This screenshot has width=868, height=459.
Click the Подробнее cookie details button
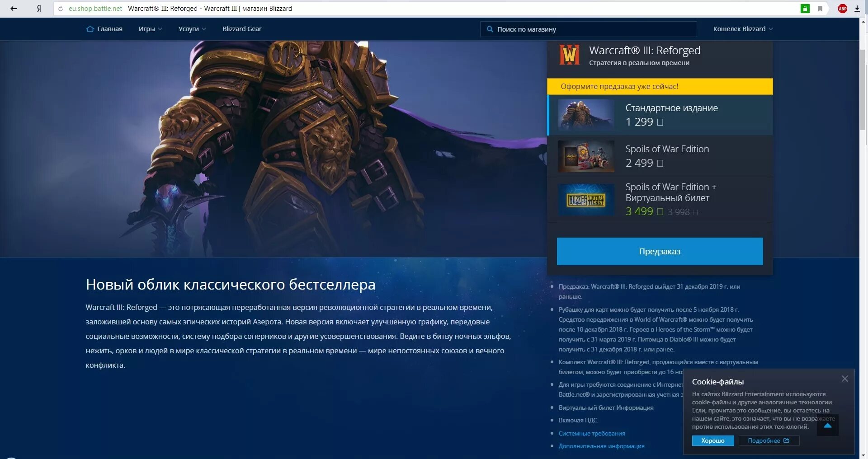769,440
